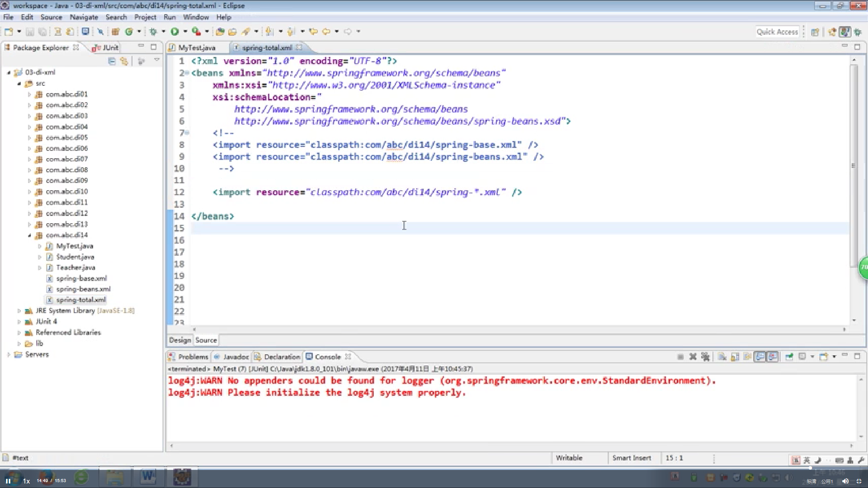The image size is (868, 488).
Task: Collapse the com.abc.di14 package
Action: point(29,235)
